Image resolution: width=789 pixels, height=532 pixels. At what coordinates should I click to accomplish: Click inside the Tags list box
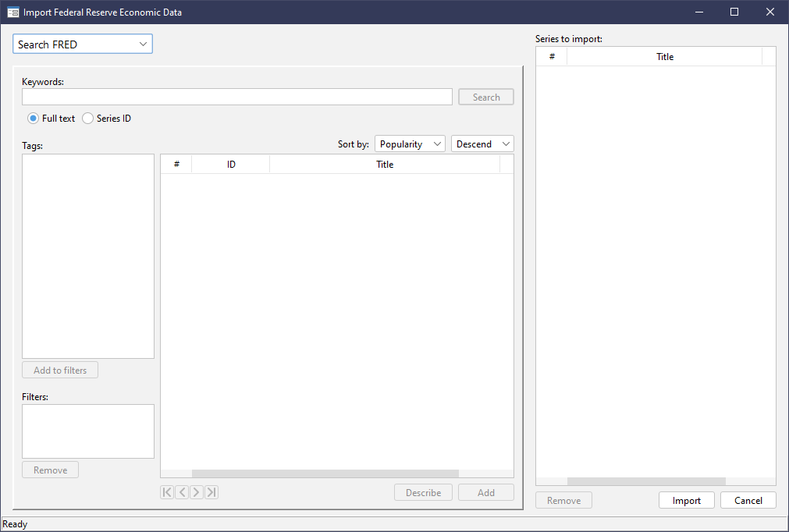[x=88, y=257]
